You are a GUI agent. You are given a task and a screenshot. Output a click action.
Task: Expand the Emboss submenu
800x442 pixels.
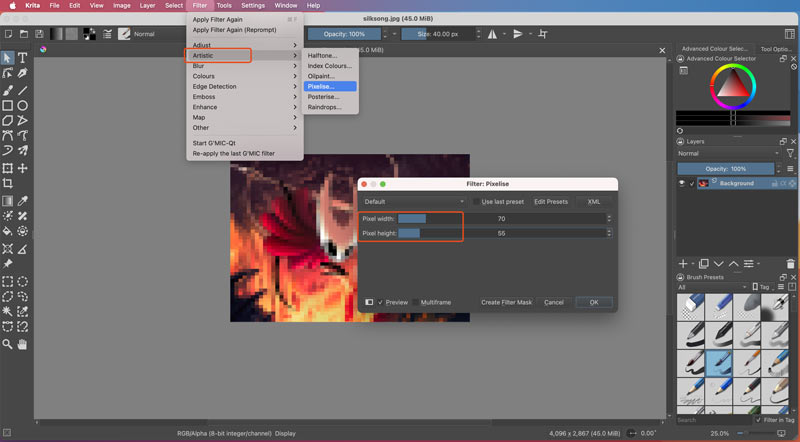click(244, 96)
